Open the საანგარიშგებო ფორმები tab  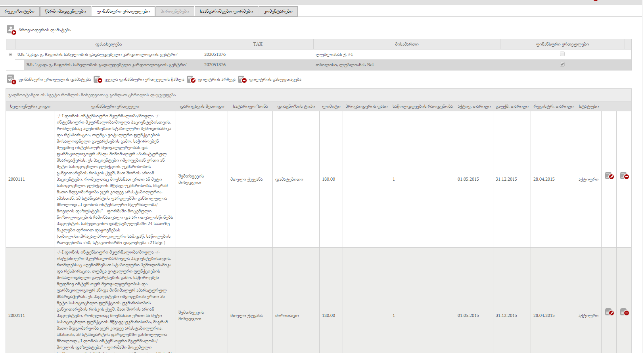(226, 11)
